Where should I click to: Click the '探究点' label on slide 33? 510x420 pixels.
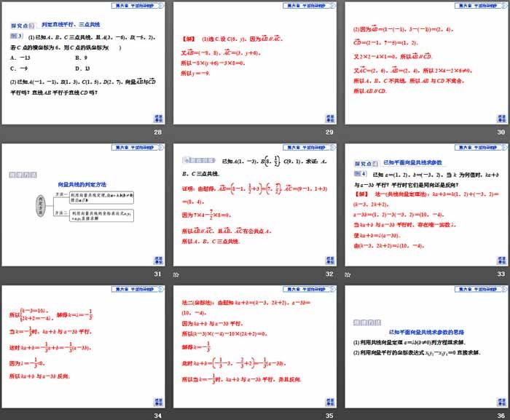coord(366,164)
